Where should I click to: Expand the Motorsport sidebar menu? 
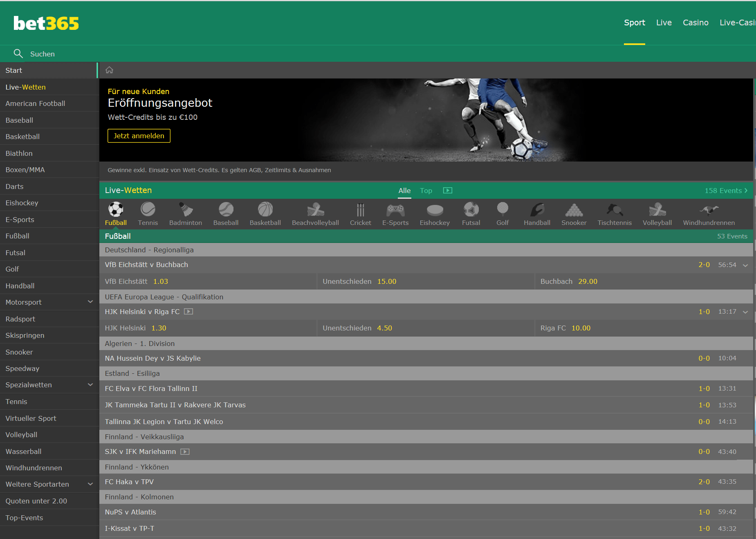pyautogui.click(x=90, y=302)
